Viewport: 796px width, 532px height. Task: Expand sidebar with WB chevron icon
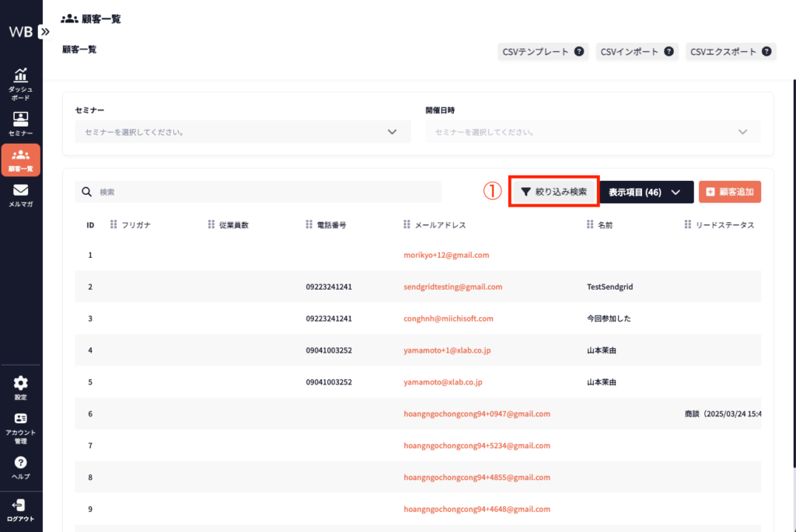[44, 32]
